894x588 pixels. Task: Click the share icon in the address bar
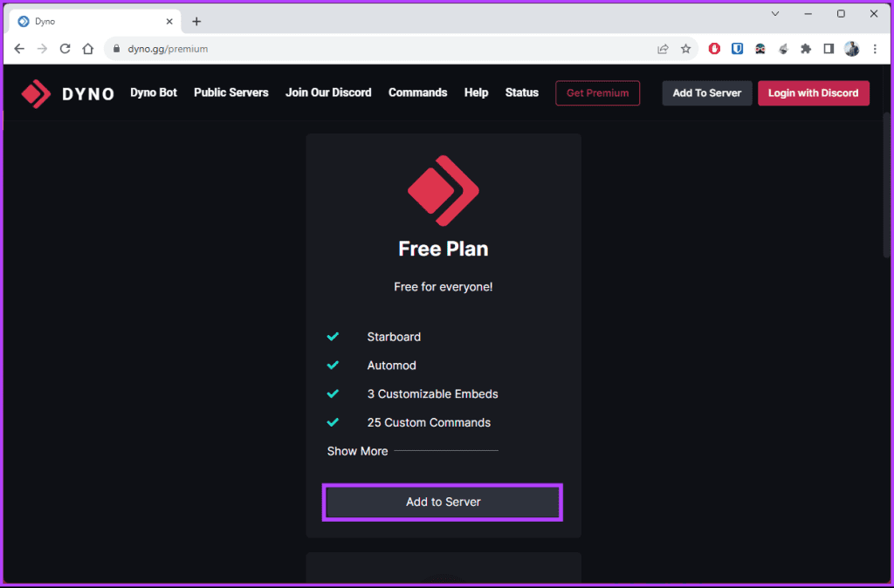(663, 50)
